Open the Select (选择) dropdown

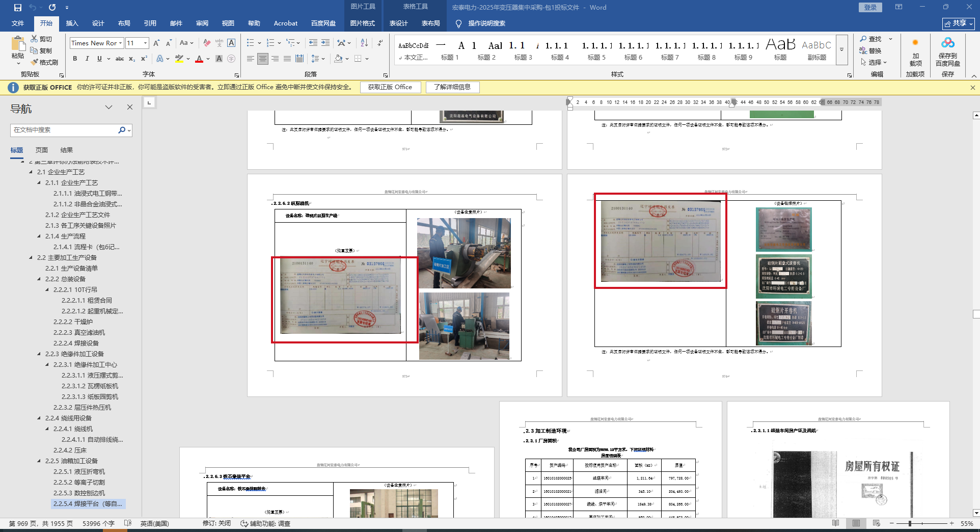point(874,62)
